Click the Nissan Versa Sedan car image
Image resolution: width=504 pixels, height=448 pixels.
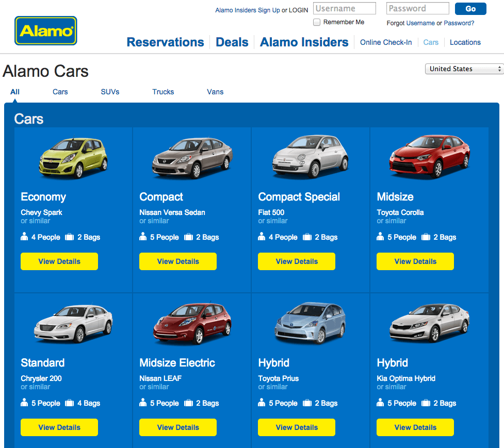(192, 158)
